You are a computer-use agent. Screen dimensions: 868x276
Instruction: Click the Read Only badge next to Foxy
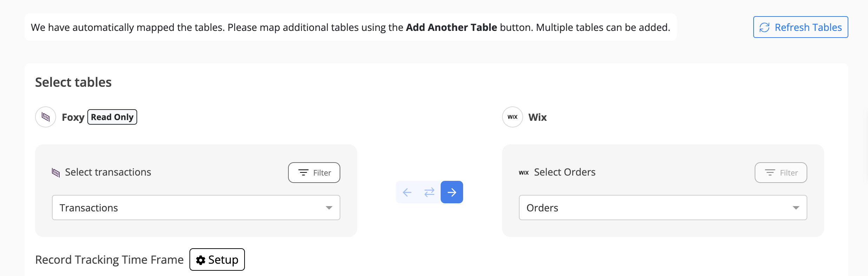click(x=112, y=117)
